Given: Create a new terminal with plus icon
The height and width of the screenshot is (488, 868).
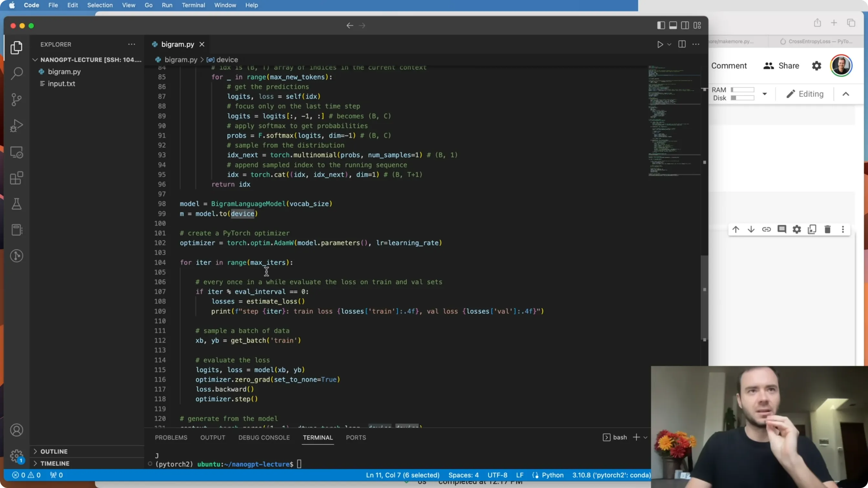Looking at the screenshot, I should point(636,437).
